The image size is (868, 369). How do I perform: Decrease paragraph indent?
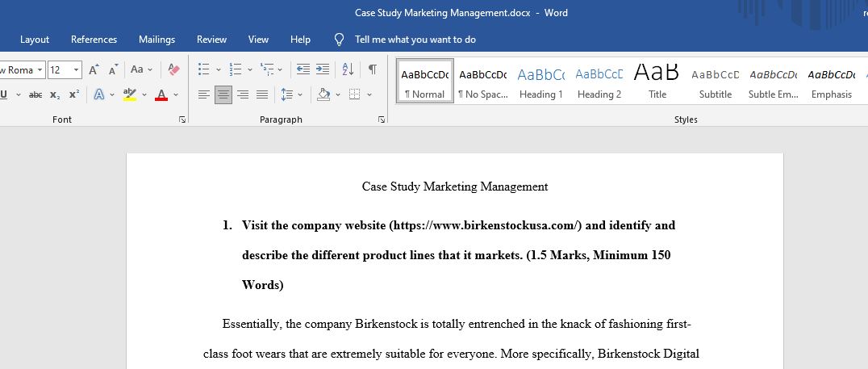coord(303,69)
